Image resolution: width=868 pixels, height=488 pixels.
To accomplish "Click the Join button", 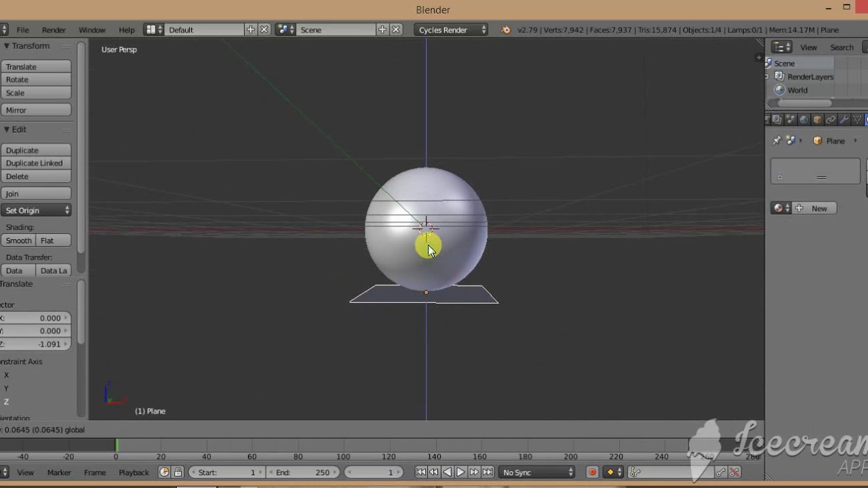I will 36,194.
